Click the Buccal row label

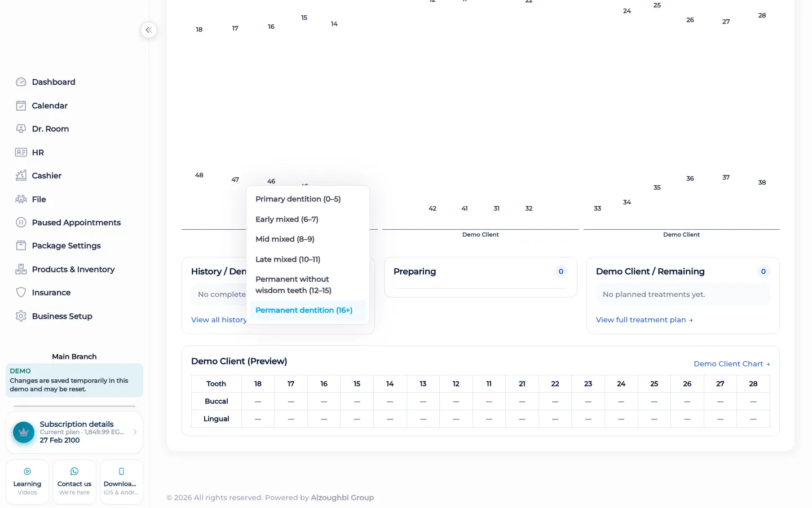tap(217, 401)
